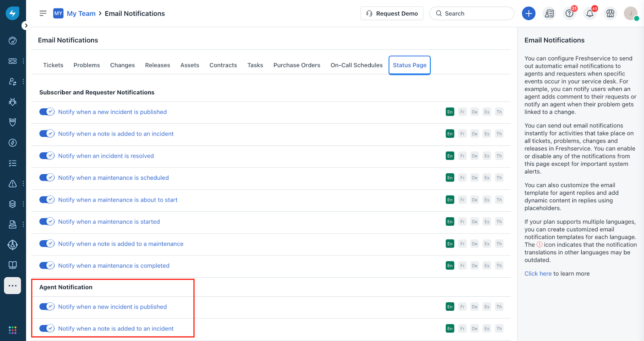Select En language for 'incident is resolved' row

[x=450, y=156]
